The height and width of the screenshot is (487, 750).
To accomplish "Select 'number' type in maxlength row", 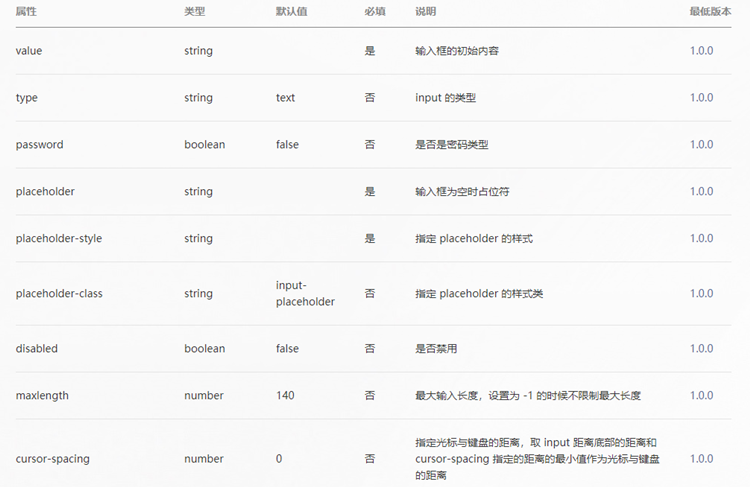I will point(204,395).
